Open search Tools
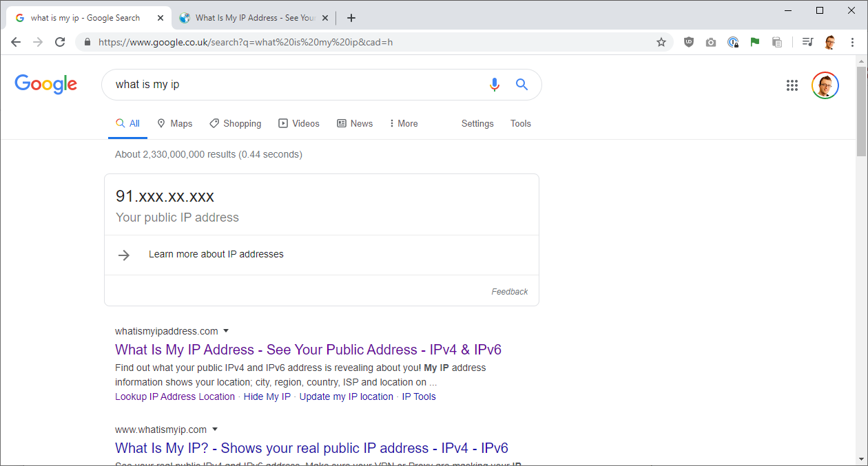This screenshot has height=466, width=868. tap(521, 124)
